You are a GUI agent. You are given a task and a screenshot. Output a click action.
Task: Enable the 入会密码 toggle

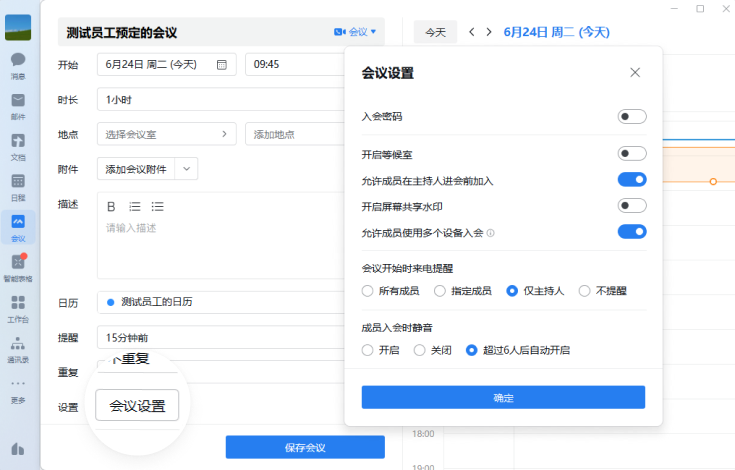[x=632, y=117]
